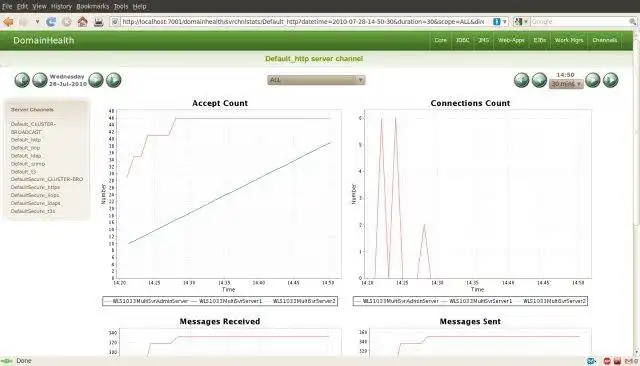Open the Default_t3 channel link

[23, 172]
